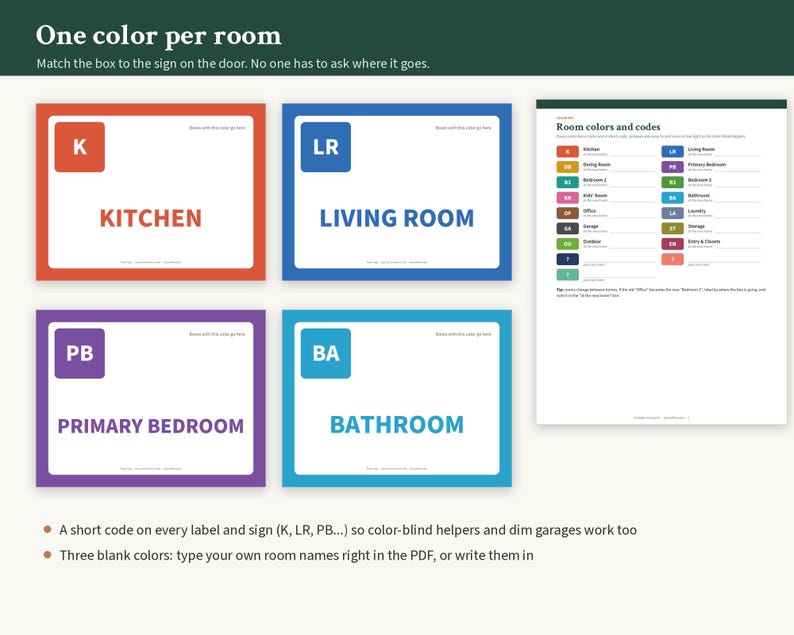Viewport: 794px width, 635px height.
Task: Click the write-in line beside the coral '?' swatch
Action: [x=724, y=261]
